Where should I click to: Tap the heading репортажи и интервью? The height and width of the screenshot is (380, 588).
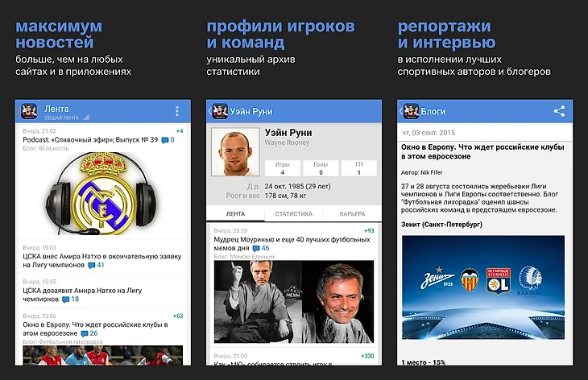pyautogui.click(x=446, y=34)
